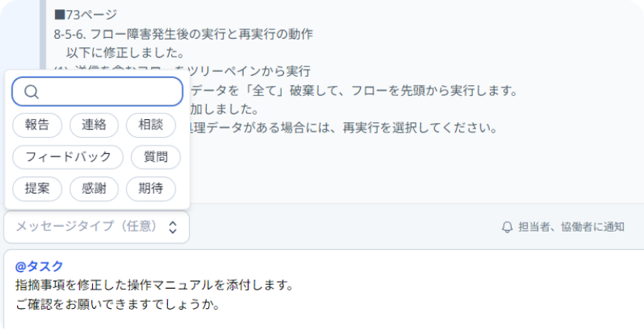644x336 pixels.
Task: Select the 報告 message type chip
Action: pyautogui.click(x=37, y=125)
